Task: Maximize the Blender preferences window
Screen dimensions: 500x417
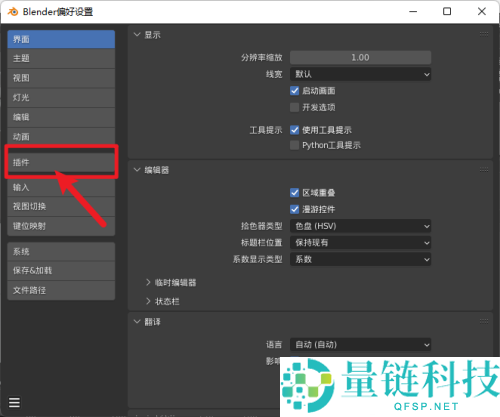Action: pyautogui.click(x=447, y=12)
